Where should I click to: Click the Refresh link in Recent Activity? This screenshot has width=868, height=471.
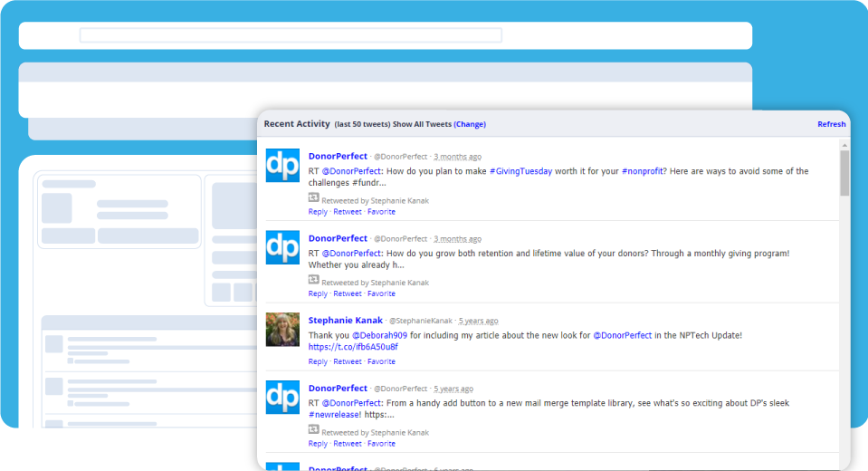click(x=831, y=124)
